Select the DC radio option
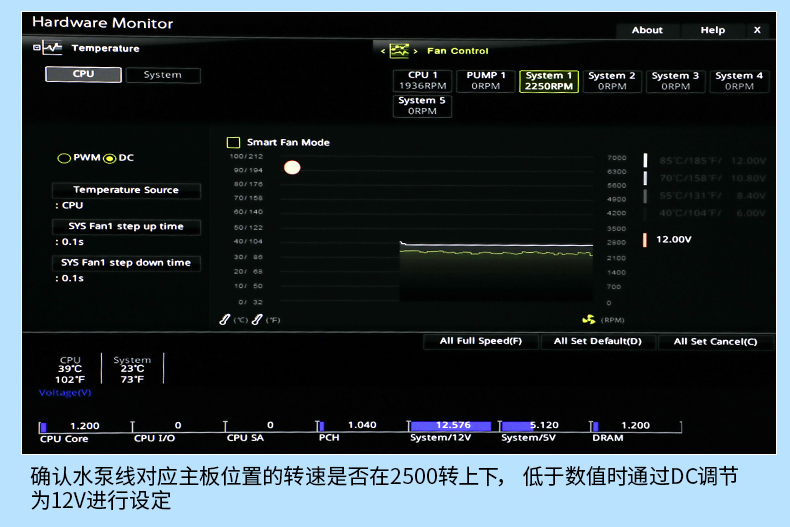Viewport: 790px width, 527px height. tap(110, 158)
